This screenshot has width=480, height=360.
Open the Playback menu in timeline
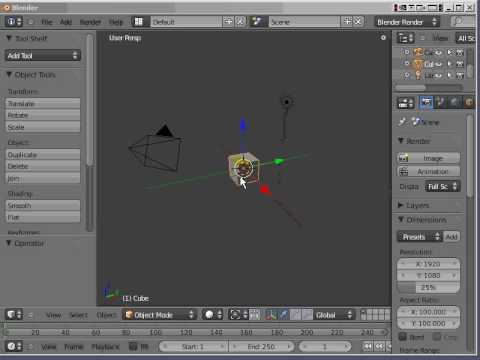click(105, 347)
